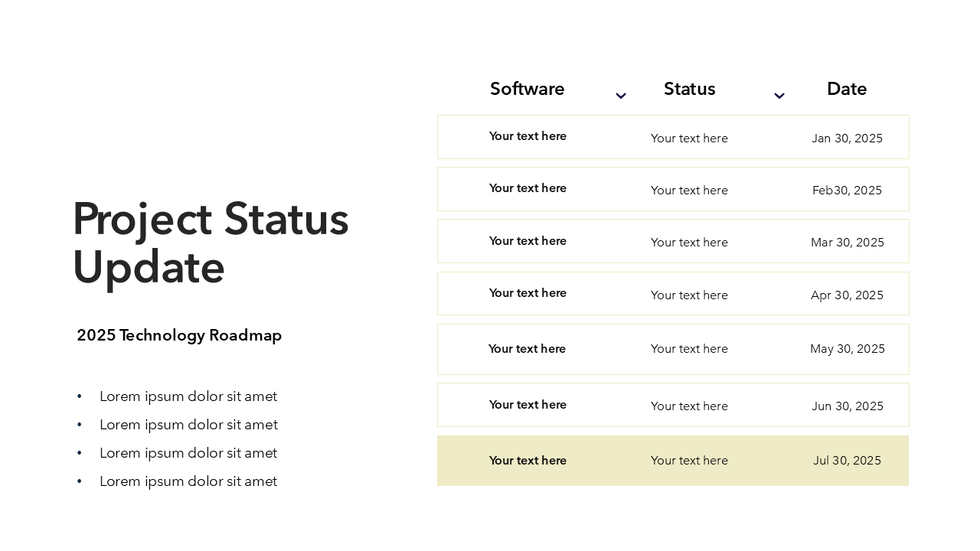
Task: Select the last Lorem ipsum bullet line
Action: coord(188,481)
